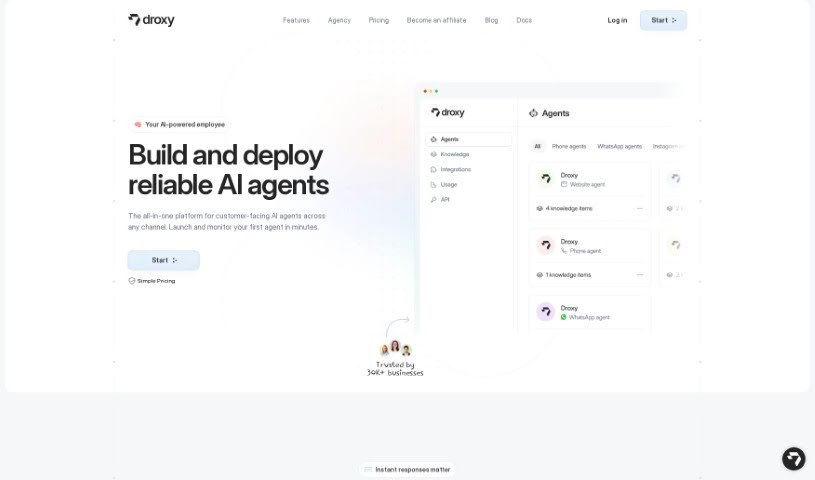Open the Pricing page
Viewport: 815px width, 480px height.
pyautogui.click(x=378, y=20)
